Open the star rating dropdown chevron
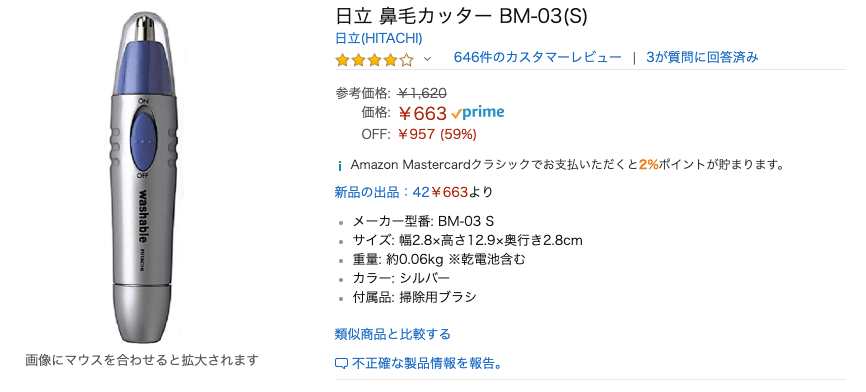Image resolution: width=866 pixels, height=392 pixels. pyautogui.click(x=427, y=59)
